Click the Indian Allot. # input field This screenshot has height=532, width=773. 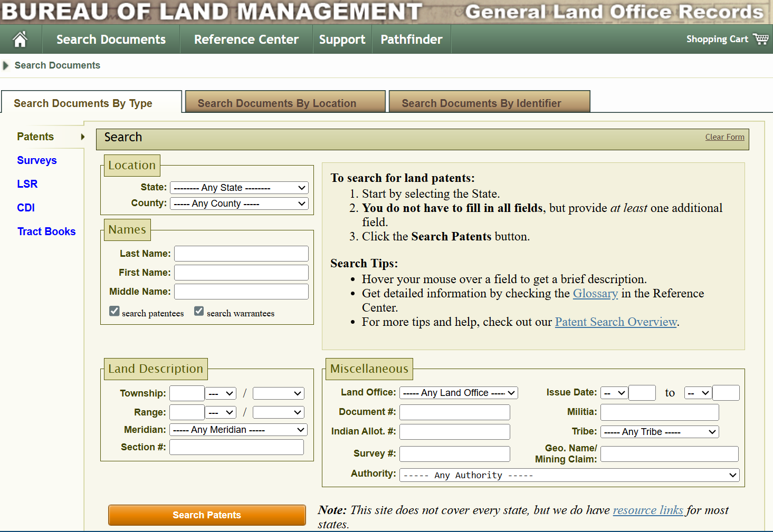pos(455,432)
